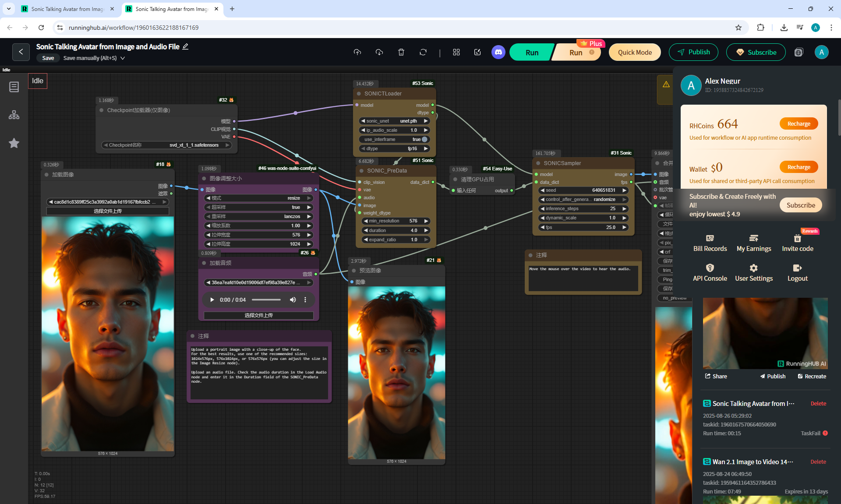Open User Settings
This screenshot has height=504, width=841.
754,273
